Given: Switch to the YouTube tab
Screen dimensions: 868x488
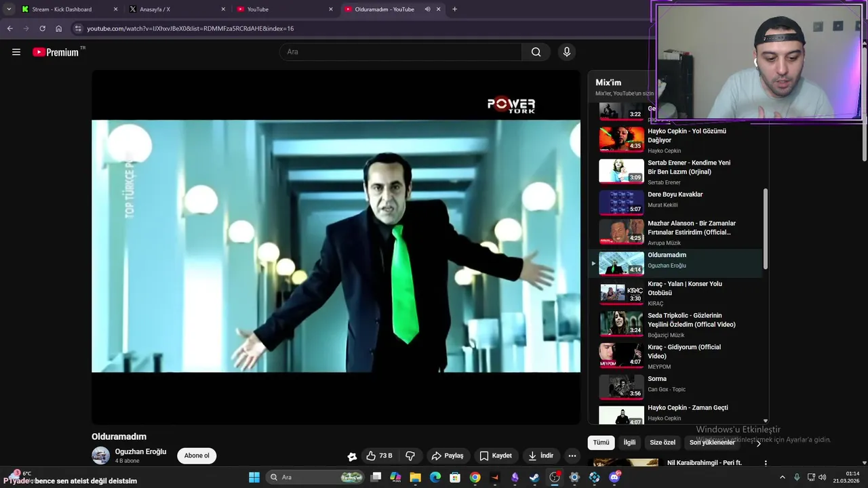Looking at the screenshot, I should [x=285, y=9].
